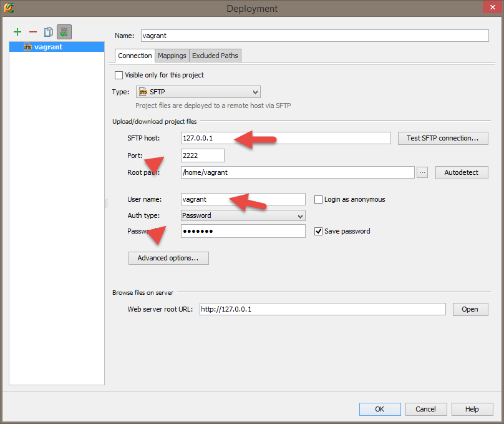
Task: Switch to the Mappings tab
Action: 172,56
